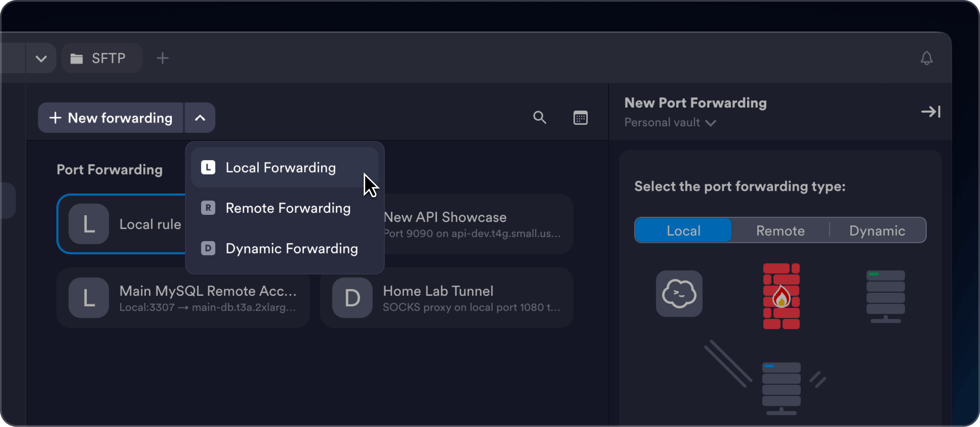Viewport: 980px width, 427px height.
Task: Choose Remote Forwarding from the menu
Action: (x=285, y=208)
